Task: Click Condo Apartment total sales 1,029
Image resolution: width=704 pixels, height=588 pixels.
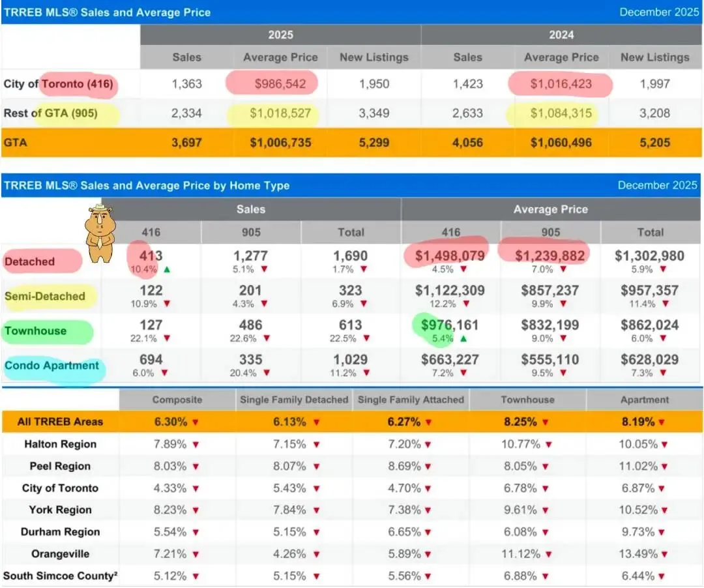Action: pos(350,360)
